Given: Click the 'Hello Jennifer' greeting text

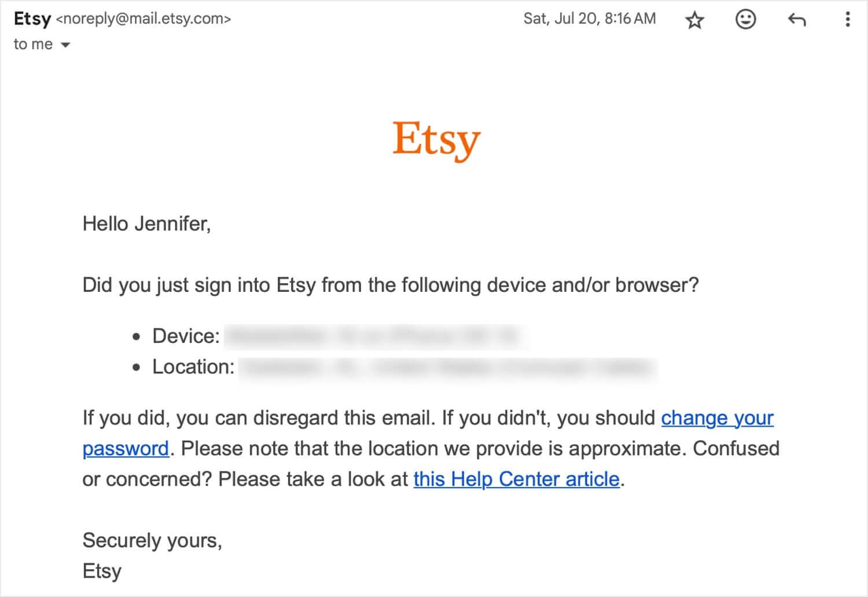Looking at the screenshot, I should [147, 223].
